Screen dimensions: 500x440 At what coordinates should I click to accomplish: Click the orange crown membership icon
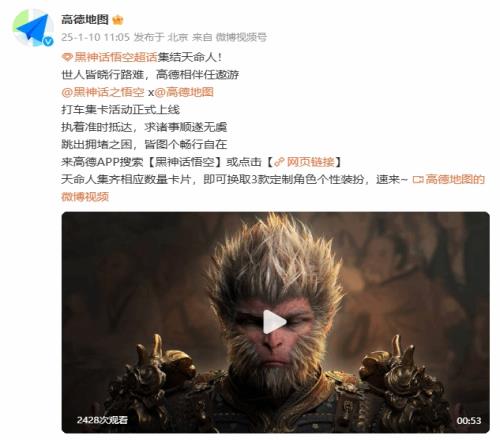[x=118, y=20]
